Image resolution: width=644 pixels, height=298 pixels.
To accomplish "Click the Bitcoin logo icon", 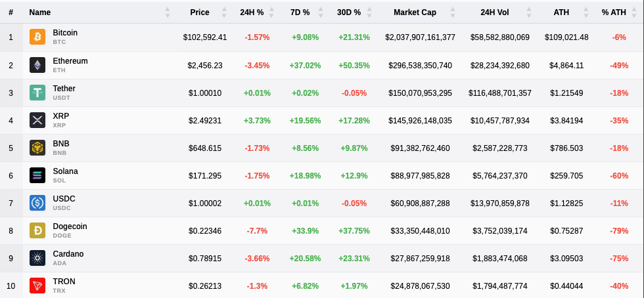I will tap(37, 37).
